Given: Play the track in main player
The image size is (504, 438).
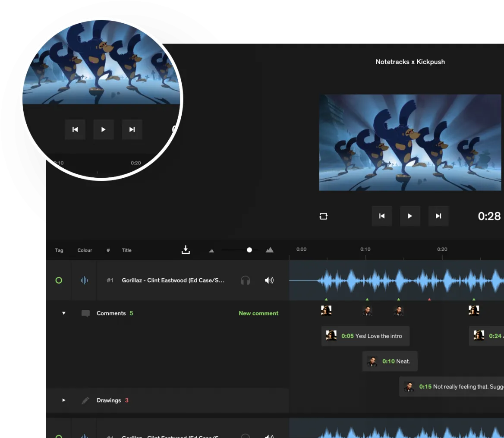Looking at the screenshot, I should click(x=410, y=216).
